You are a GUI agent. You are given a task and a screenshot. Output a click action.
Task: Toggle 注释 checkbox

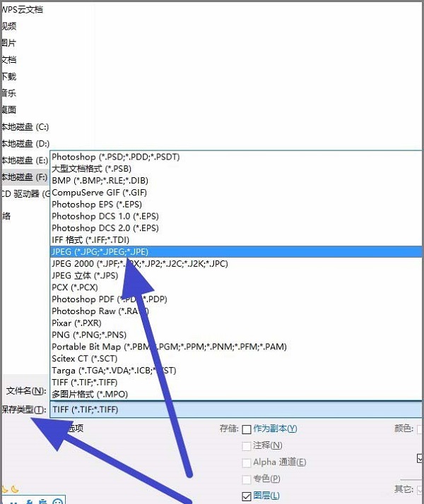point(247,446)
